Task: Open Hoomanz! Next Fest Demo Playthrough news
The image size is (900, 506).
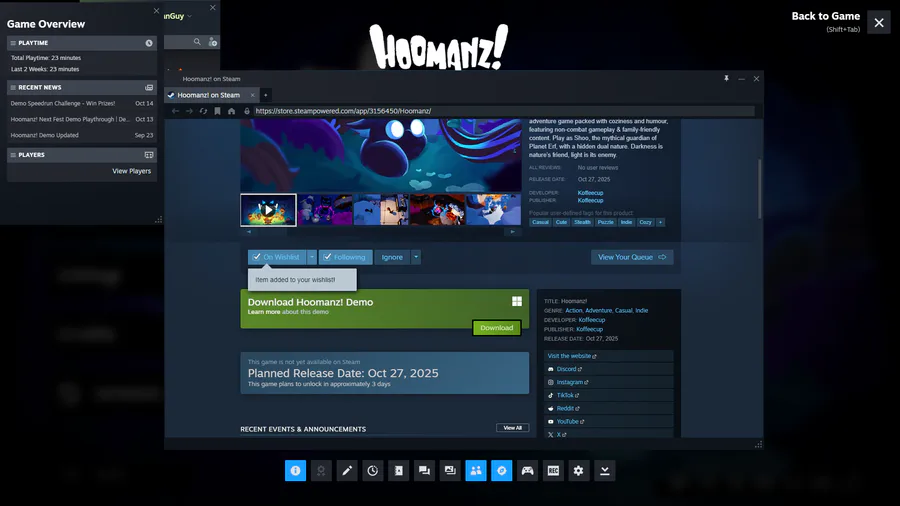Action: 82,119
